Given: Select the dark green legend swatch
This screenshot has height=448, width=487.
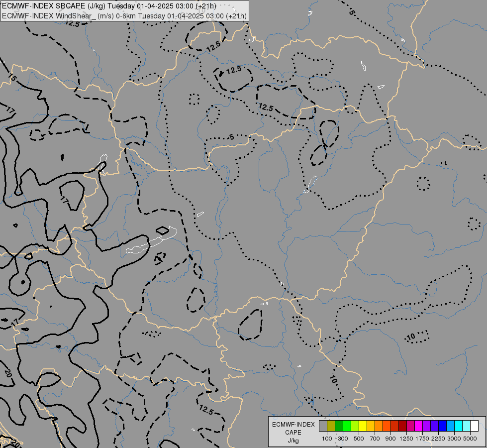Looking at the screenshot, I should [339, 426].
